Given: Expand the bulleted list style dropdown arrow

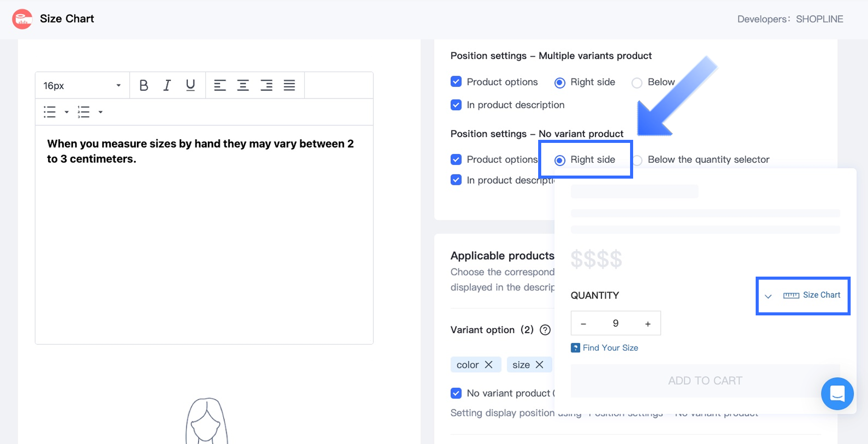Looking at the screenshot, I should pyautogui.click(x=66, y=112).
